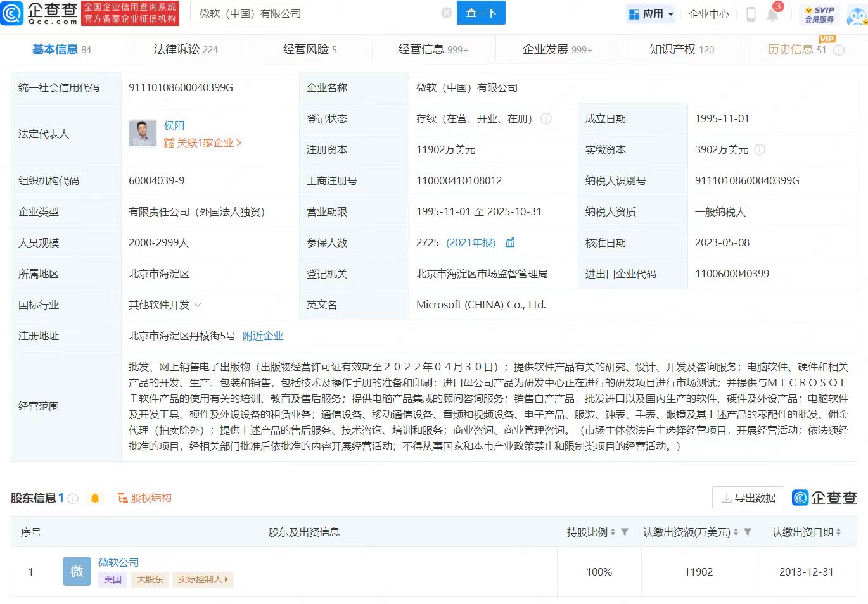The width and height of the screenshot is (868, 604).
Task: Select the organization code 60004039-9
Action: point(156,180)
